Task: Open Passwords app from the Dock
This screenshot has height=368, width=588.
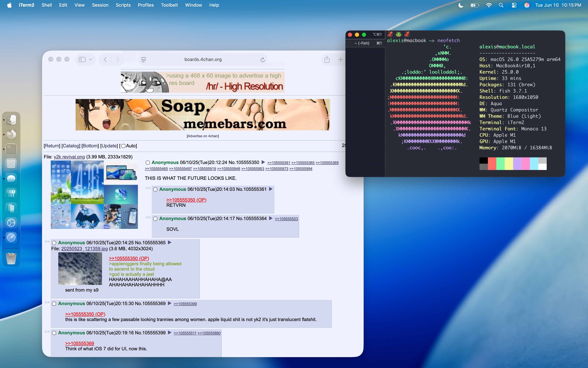Action: 11,193
